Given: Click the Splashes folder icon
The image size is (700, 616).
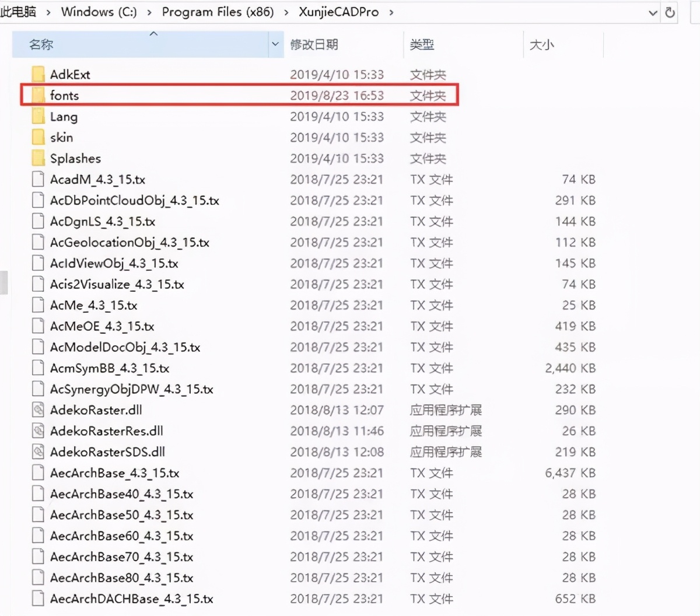Looking at the screenshot, I should click(38, 158).
